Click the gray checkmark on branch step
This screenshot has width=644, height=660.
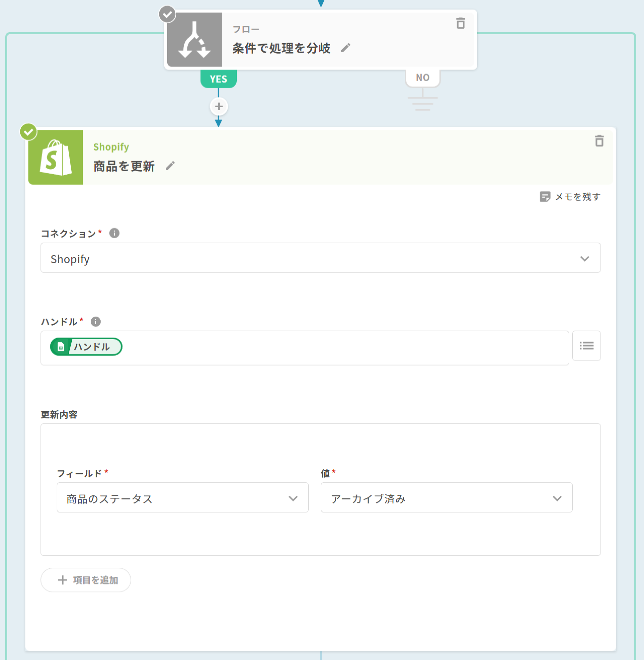[x=167, y=14]
